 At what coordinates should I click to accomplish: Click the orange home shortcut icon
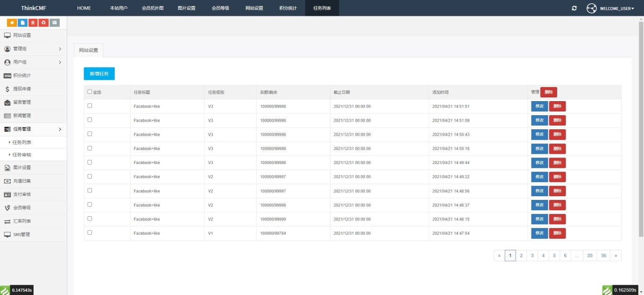11,22
